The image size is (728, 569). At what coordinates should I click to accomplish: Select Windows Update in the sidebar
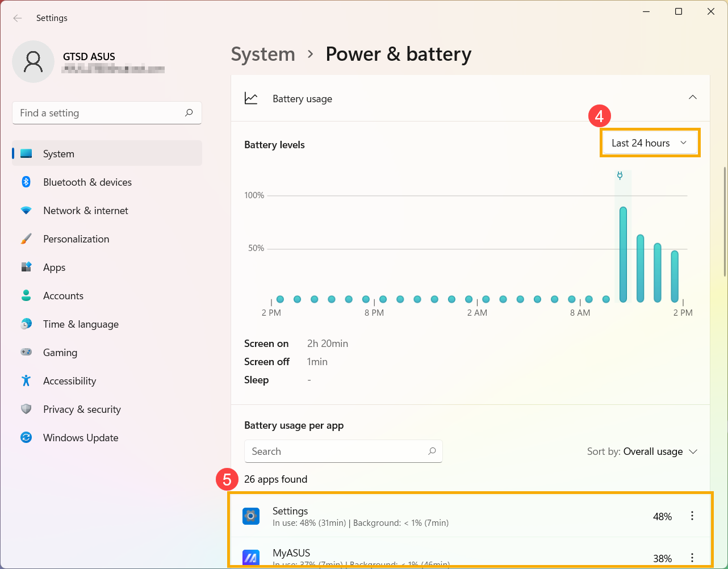(107, 437)
